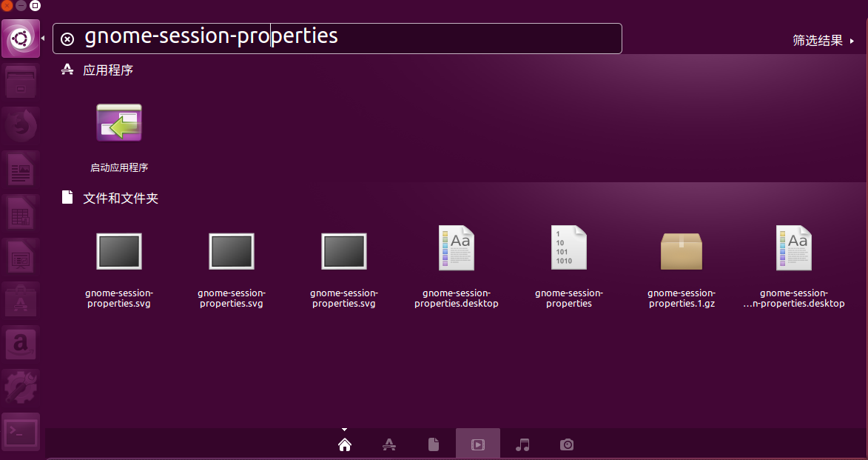The width and height of the screenshot is (868, 460).
Task: Open System Settings from the launcher
Action: point(21,388)
